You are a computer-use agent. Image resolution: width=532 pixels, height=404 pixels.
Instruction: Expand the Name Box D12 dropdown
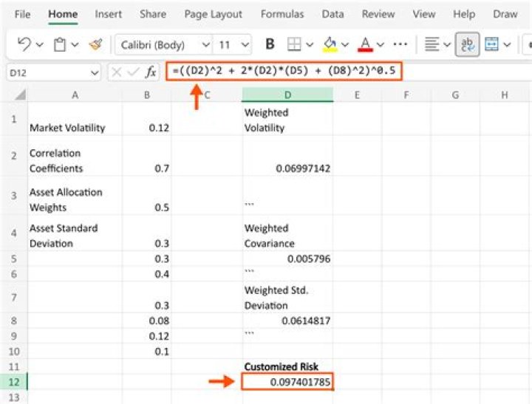[94, 72]
